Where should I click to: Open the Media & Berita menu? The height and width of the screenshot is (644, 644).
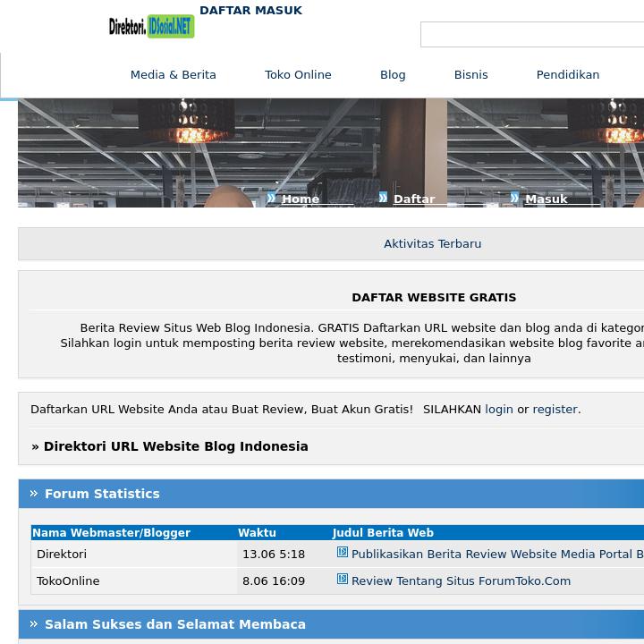[173, 75]
